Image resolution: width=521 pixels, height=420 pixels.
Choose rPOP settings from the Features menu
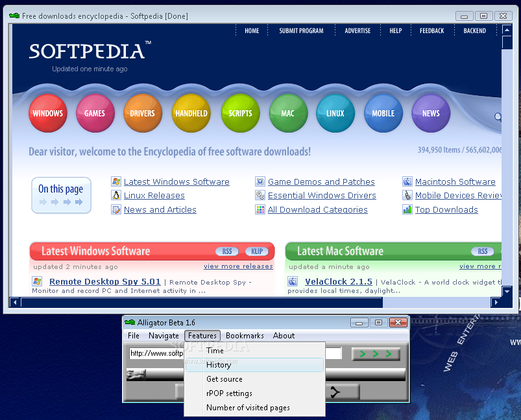pos(254,393)
